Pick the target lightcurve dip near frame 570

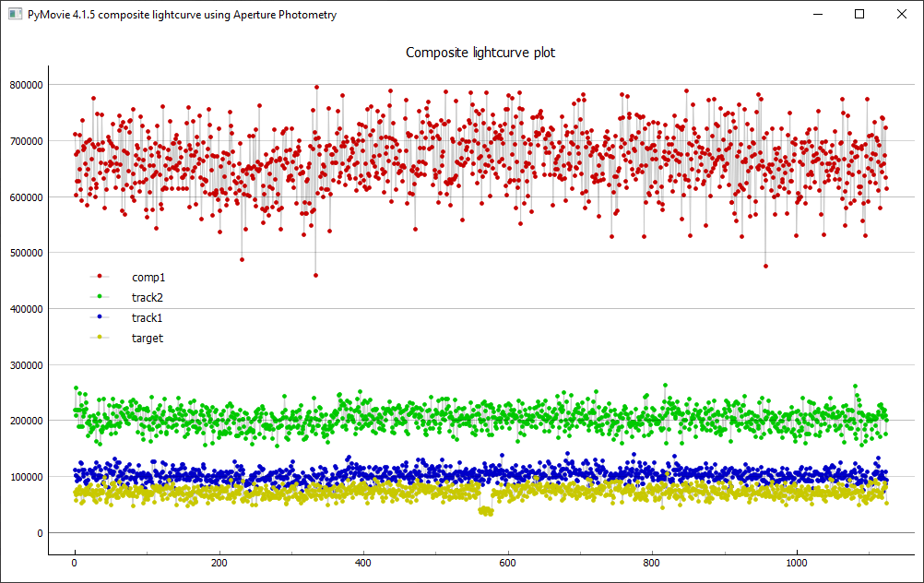point(486,510)
